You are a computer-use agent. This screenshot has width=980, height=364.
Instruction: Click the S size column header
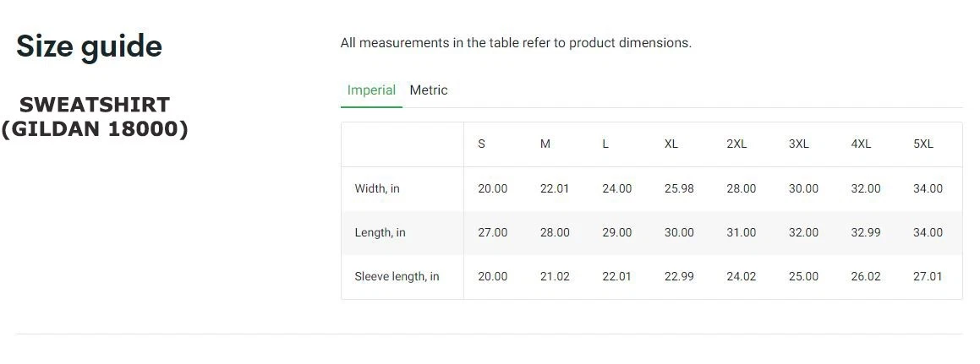click(482, 144)
